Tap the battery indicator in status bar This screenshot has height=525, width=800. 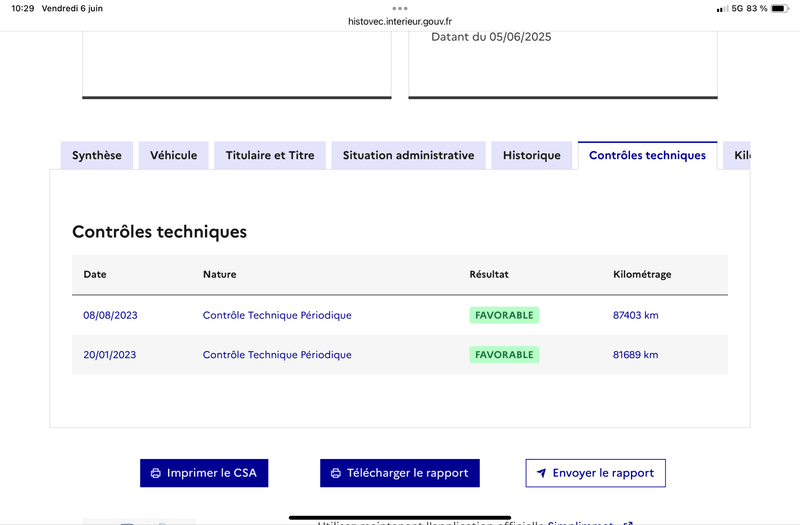click(780, 8)
